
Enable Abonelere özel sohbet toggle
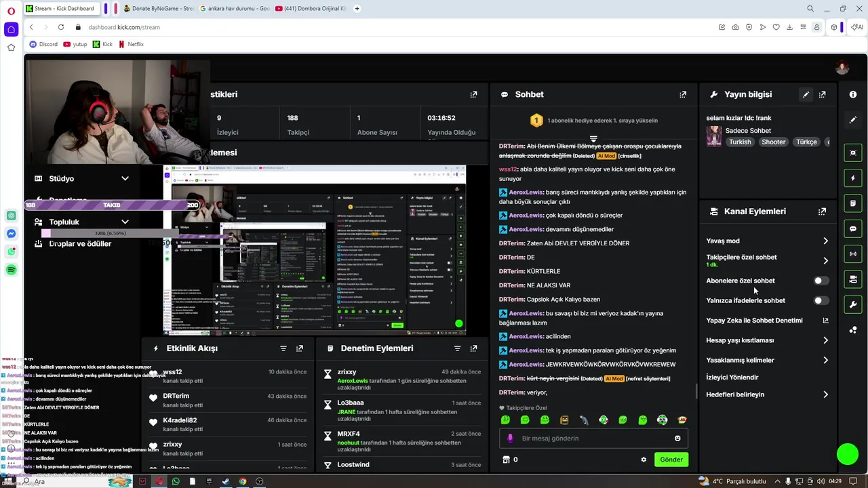point(821,281)
